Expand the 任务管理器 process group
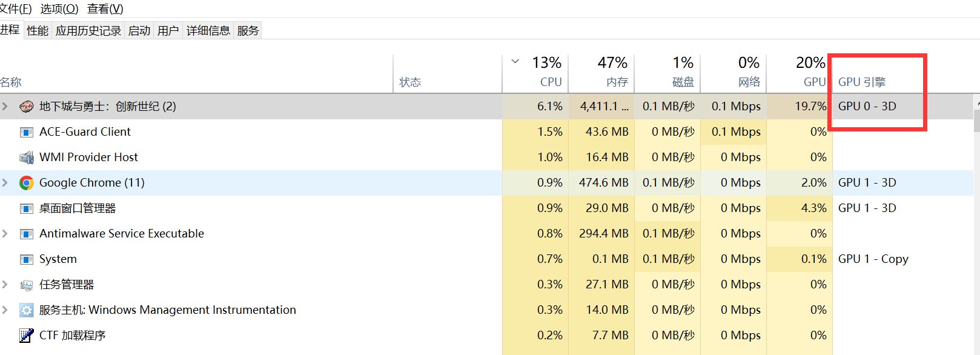Screen dimensions: 980x355 point(5,285)
